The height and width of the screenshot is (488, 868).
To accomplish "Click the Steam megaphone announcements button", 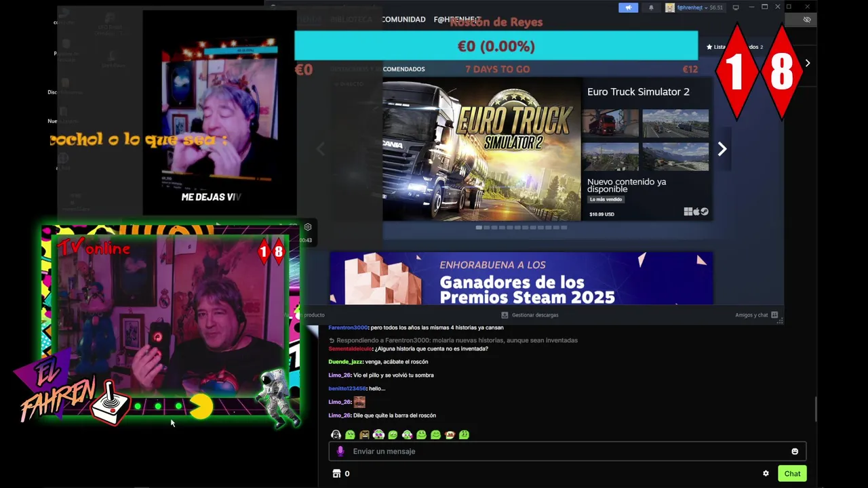I will coord(628,7).
